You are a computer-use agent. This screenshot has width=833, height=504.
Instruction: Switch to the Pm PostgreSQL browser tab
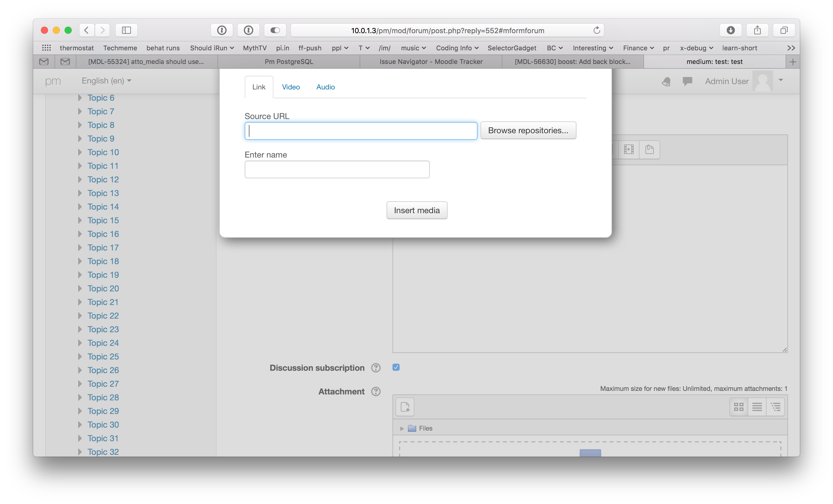(x=289, y=62)
